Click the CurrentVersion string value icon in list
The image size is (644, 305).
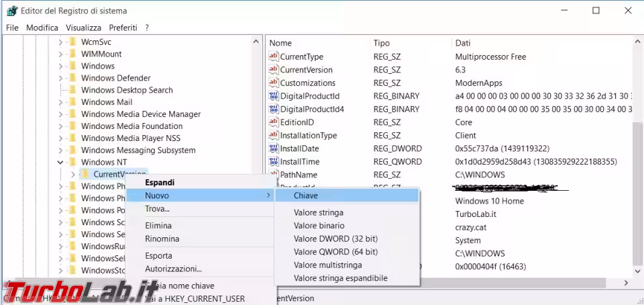coord(274,70)
